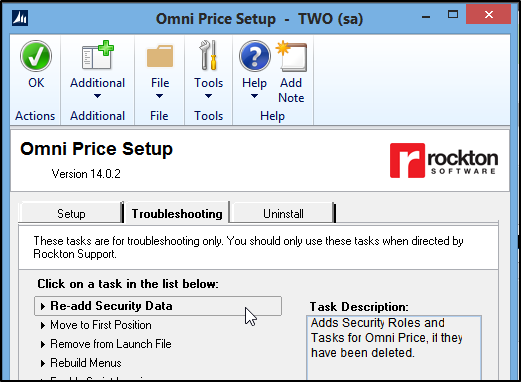Minimize the Omni Price Setup window

point(426,16)
